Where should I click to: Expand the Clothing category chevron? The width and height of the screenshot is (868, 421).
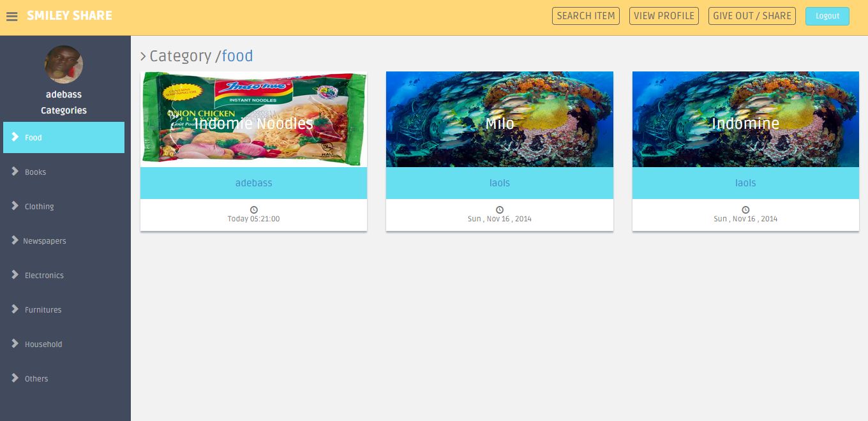15,206
